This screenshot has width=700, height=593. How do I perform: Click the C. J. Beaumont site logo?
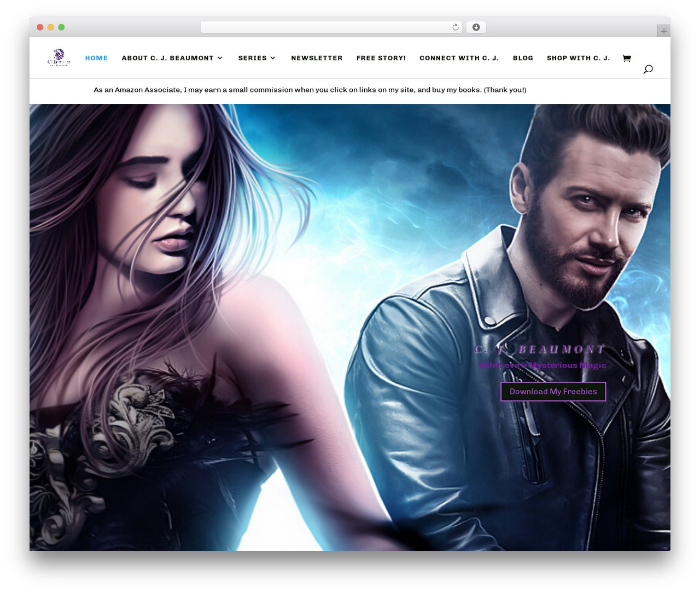59,57
